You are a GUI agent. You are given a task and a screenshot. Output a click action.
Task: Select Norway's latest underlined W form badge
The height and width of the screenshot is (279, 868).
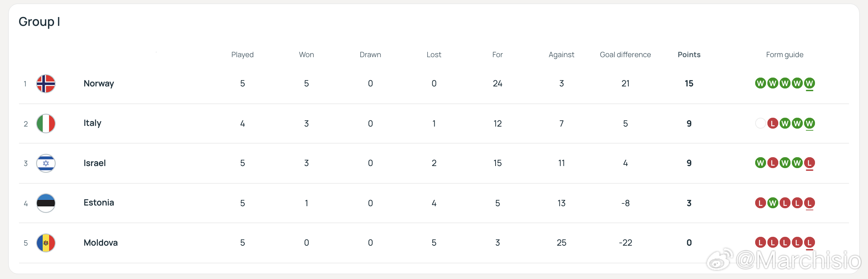coord(810,83)
